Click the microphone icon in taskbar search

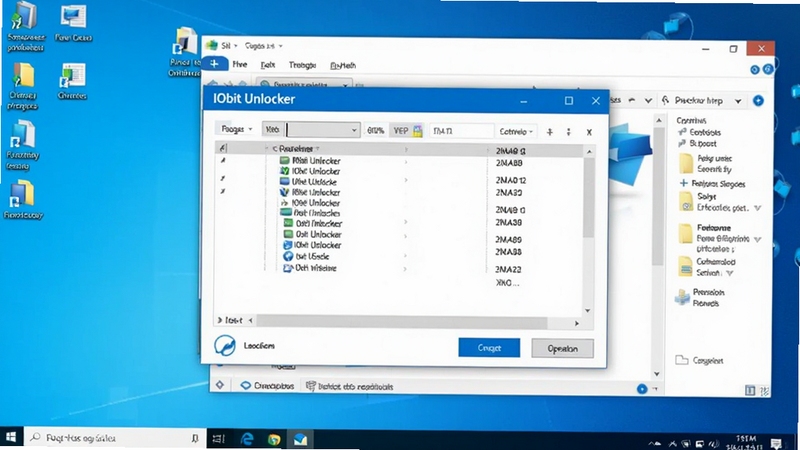(x=194, y=438)
